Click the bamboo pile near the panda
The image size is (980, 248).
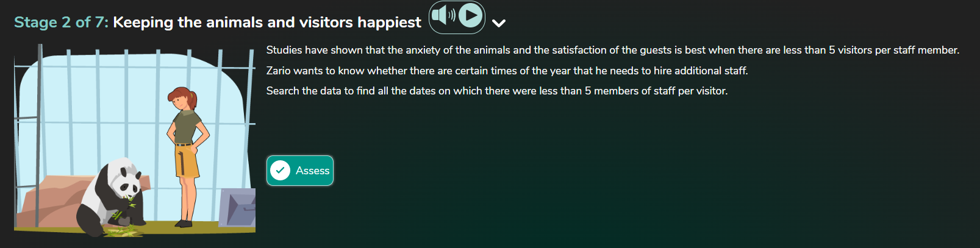(x=125, y=230)
